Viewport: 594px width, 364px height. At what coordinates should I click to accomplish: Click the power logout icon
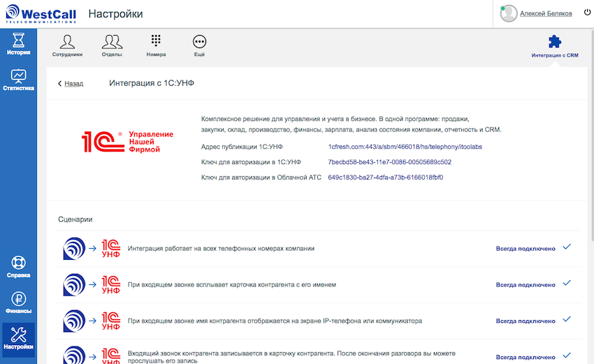tap(587, 12)
